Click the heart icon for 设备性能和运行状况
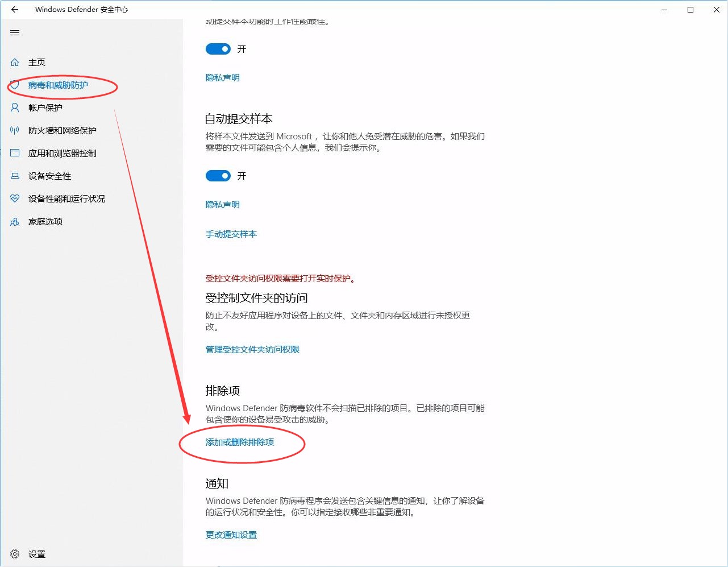 point(15,198)
